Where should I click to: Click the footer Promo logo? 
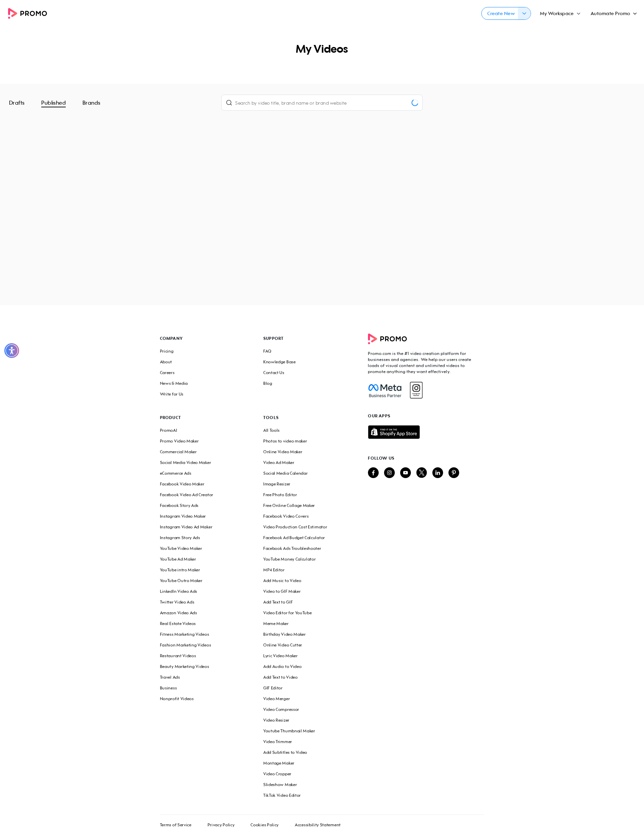(x=387, y=339)
